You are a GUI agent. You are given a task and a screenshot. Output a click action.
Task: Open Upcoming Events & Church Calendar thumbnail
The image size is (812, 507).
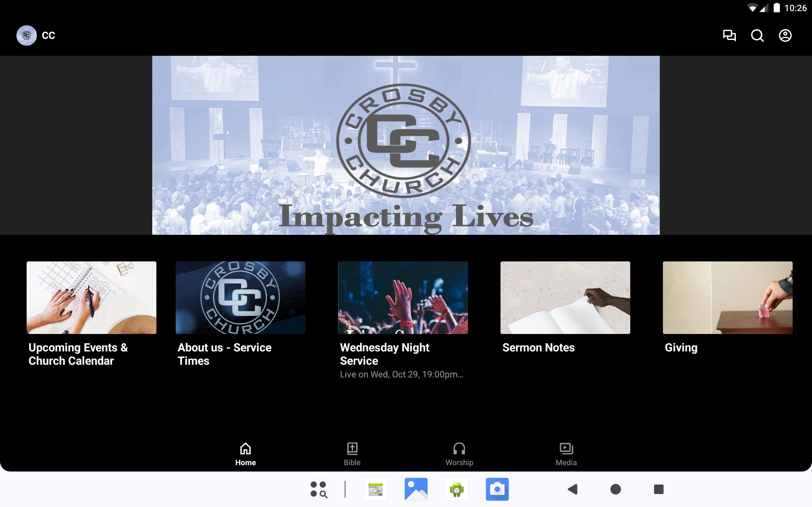coord(91,298)
